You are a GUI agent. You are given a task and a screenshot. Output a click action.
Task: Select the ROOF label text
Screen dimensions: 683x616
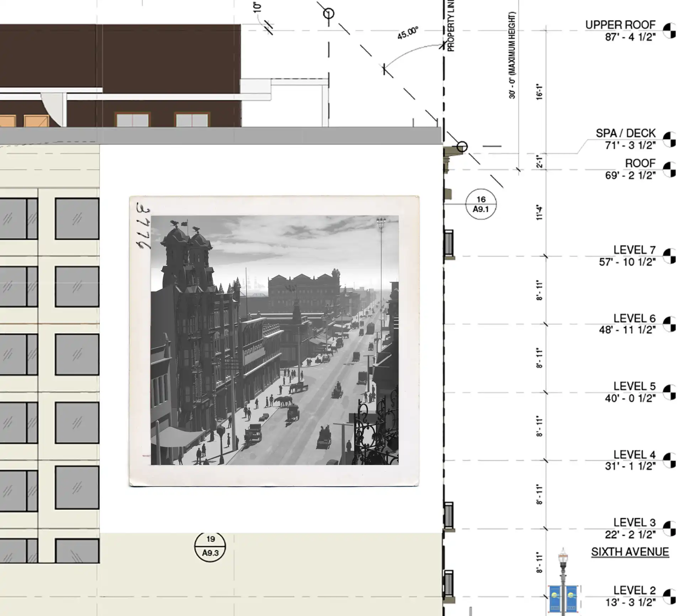(x=640, y=163)
